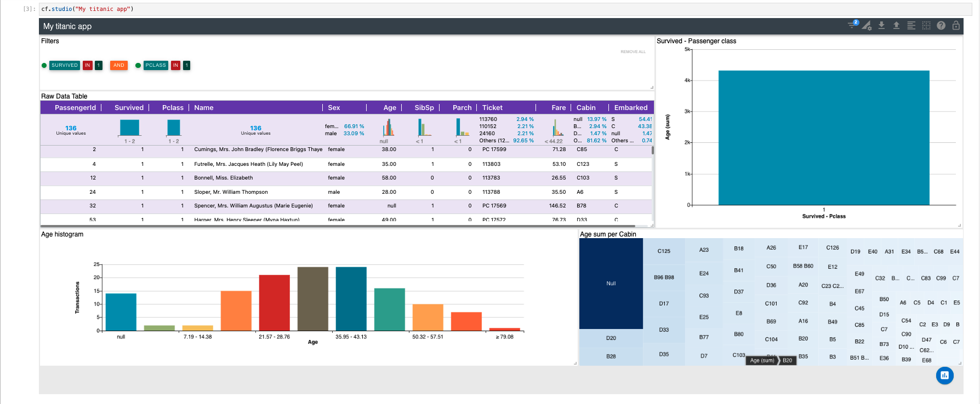
Task: Open the help question mark icon
Action: [941, 26]
